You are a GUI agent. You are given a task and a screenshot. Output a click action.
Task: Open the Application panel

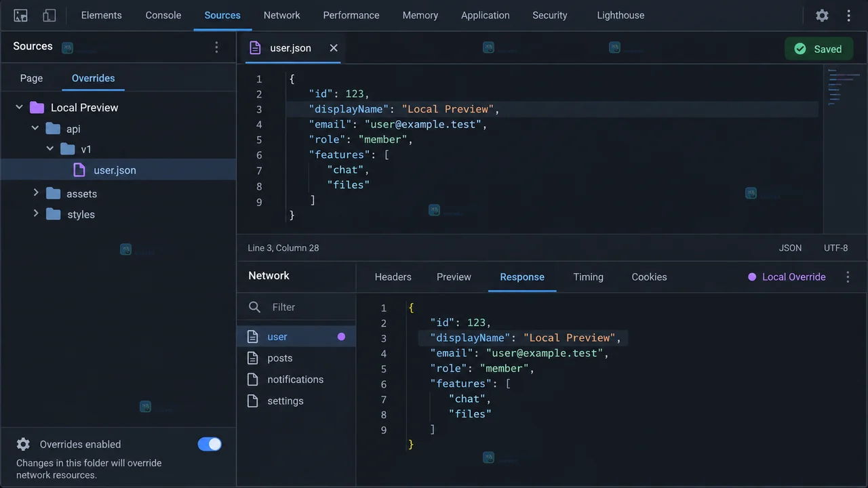pyautogui.click(x=486, y=15)
